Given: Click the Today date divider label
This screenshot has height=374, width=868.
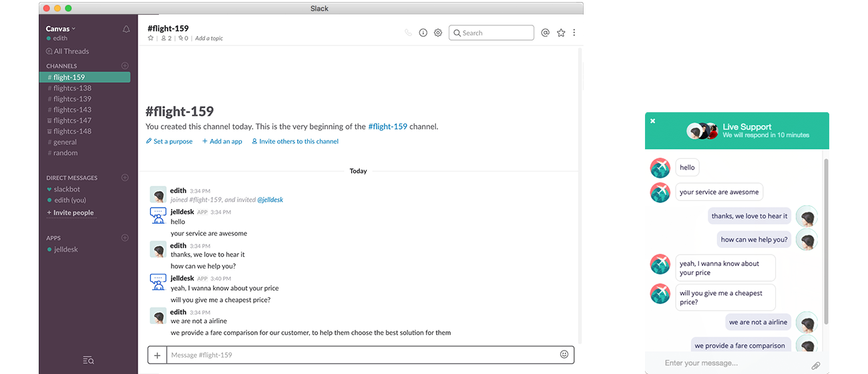Looking at the screenshot, I should point(359,171).
